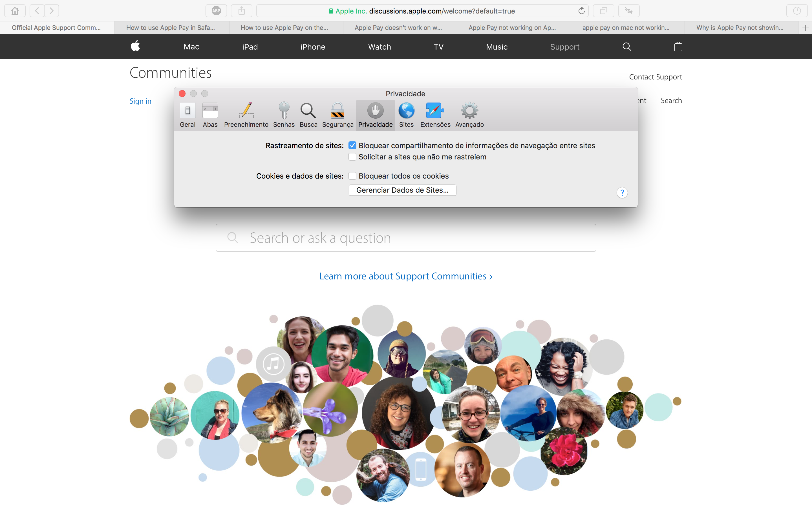
Task: Click the Safari home toolbar button
Action: (15, 11)
